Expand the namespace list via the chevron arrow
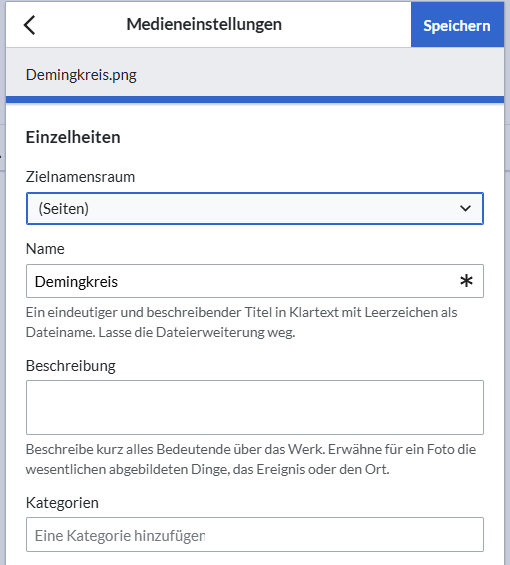The height and width of the screenshot is (565, 510). pos(465,209)
